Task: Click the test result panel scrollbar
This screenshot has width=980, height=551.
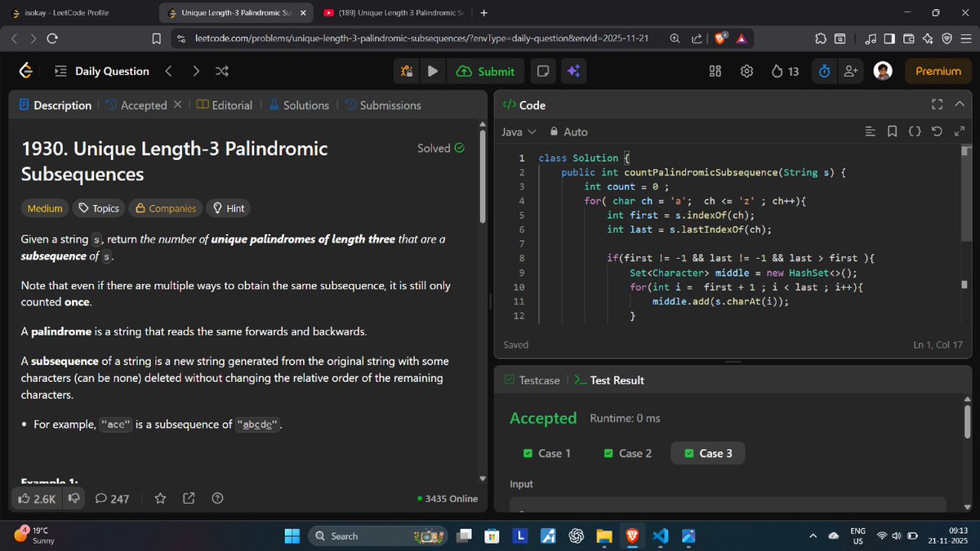Action: tap(967, 423)
